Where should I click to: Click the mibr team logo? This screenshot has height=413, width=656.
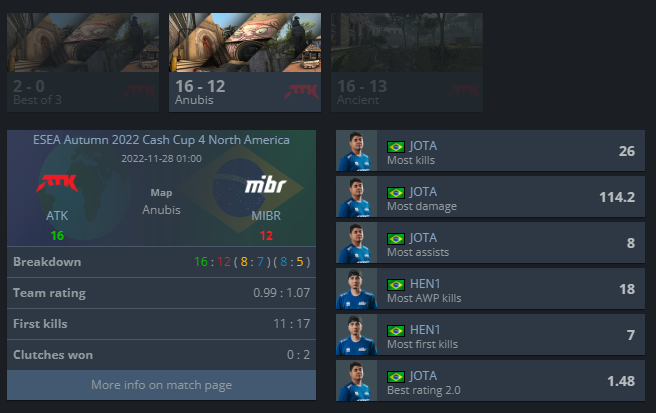click(266, 185)
